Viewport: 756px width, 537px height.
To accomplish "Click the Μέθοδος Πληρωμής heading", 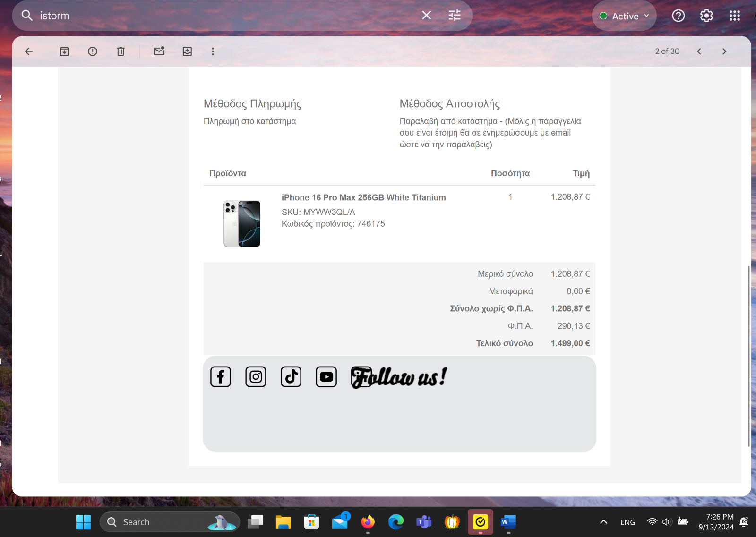I will pyautogui.click(x=252, y=104).
